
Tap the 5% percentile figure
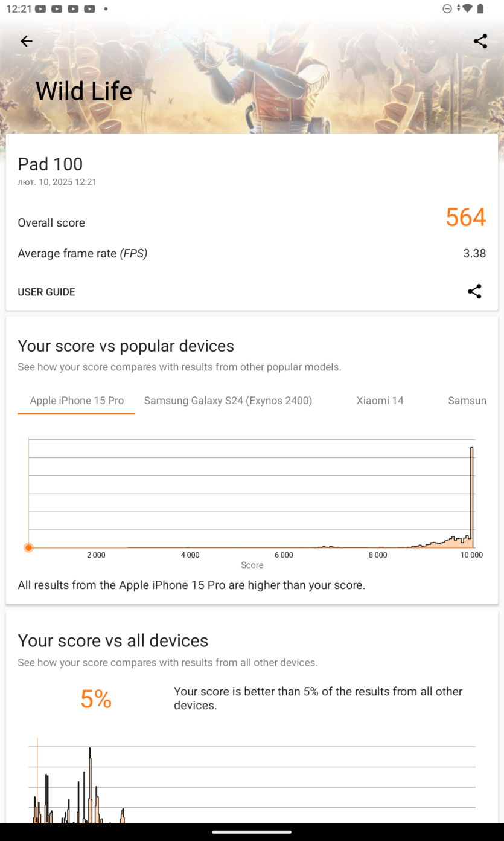click(x=96, y=699)
